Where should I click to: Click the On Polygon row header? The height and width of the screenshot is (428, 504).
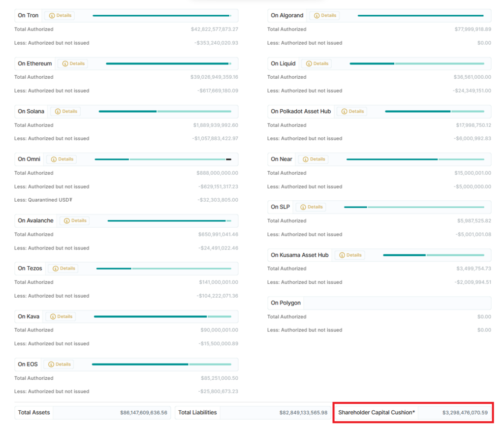286,303
